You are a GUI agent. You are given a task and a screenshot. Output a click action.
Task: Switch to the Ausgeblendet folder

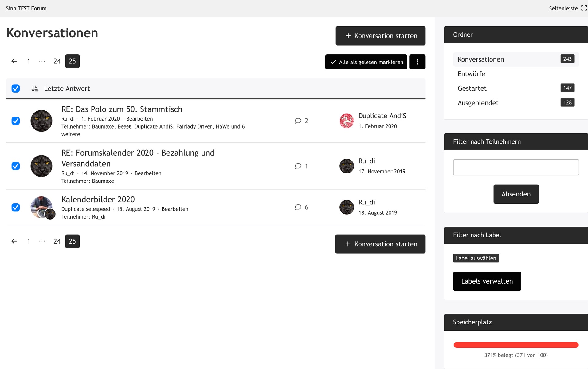[478, 103]
